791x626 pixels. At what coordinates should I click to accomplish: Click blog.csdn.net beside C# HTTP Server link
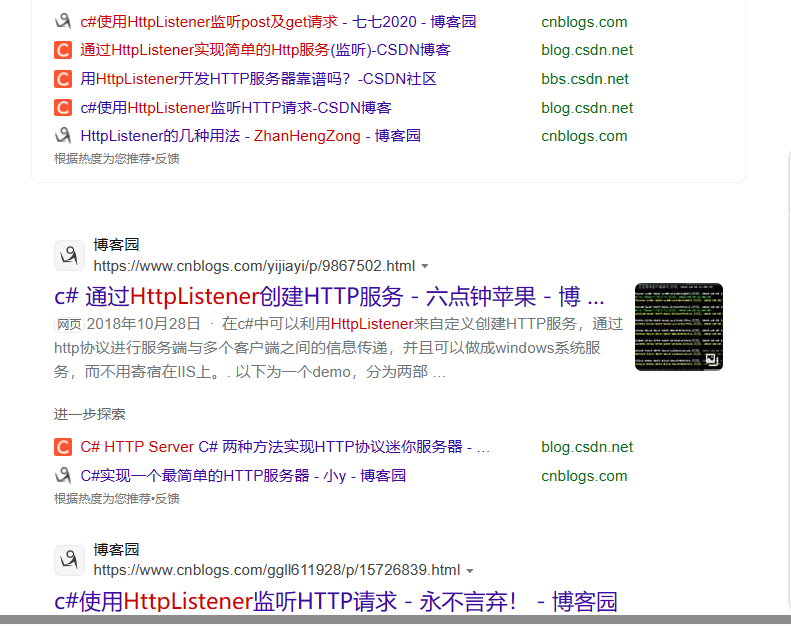click(x=587, y=447)
